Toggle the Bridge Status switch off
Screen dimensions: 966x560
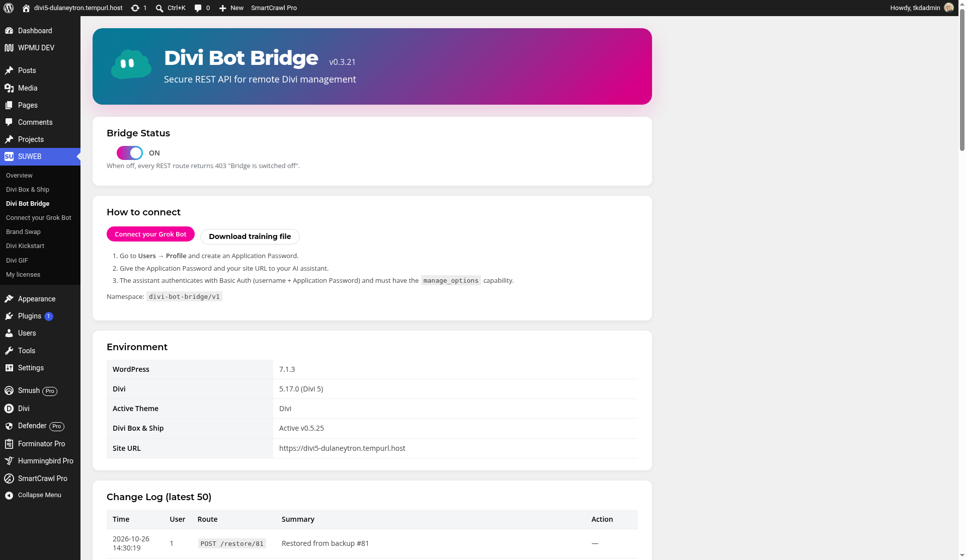click(130, 153)
